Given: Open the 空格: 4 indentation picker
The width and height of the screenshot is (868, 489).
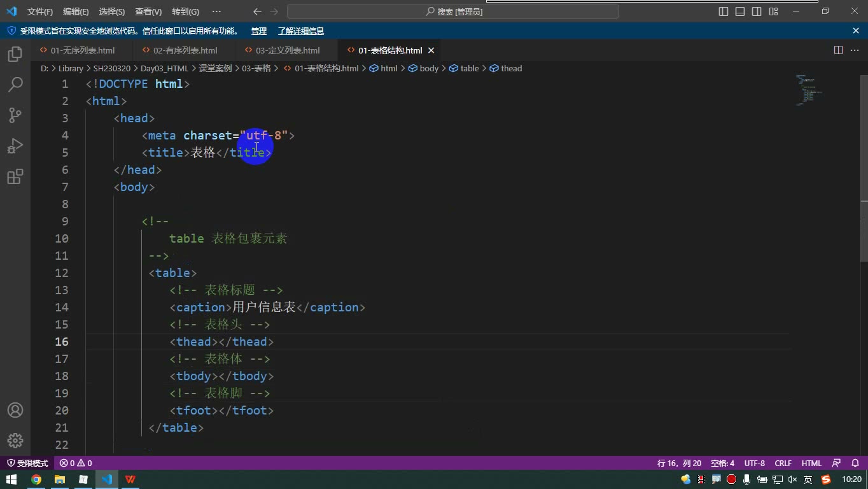Looking at the screenshot, I should pos(722,463).
